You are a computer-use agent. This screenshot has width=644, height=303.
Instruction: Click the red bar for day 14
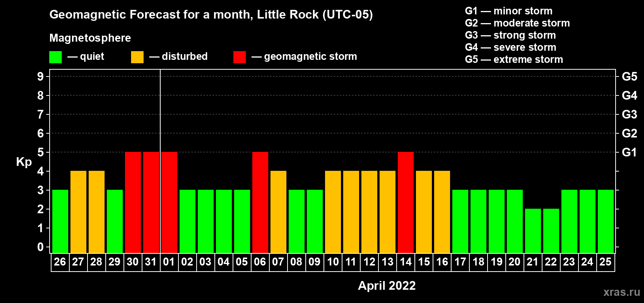406,202
